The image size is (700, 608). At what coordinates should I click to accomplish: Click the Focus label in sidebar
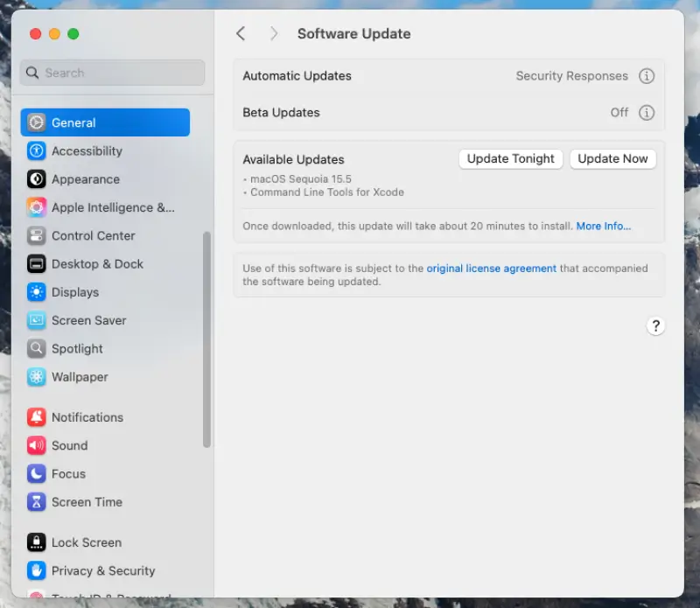click(x=69, y=473)
